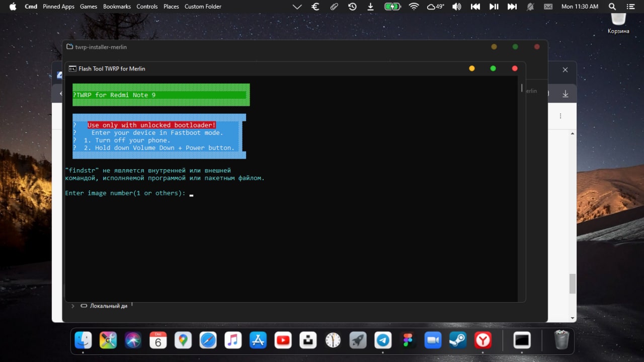
Task: Open the Games menu
Action: (x=89, y=7)
